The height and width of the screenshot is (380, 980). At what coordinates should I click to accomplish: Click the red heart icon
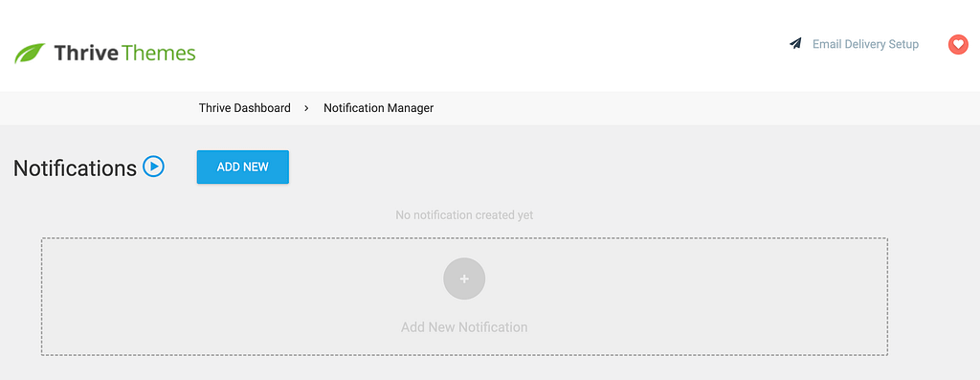[957, 44]
